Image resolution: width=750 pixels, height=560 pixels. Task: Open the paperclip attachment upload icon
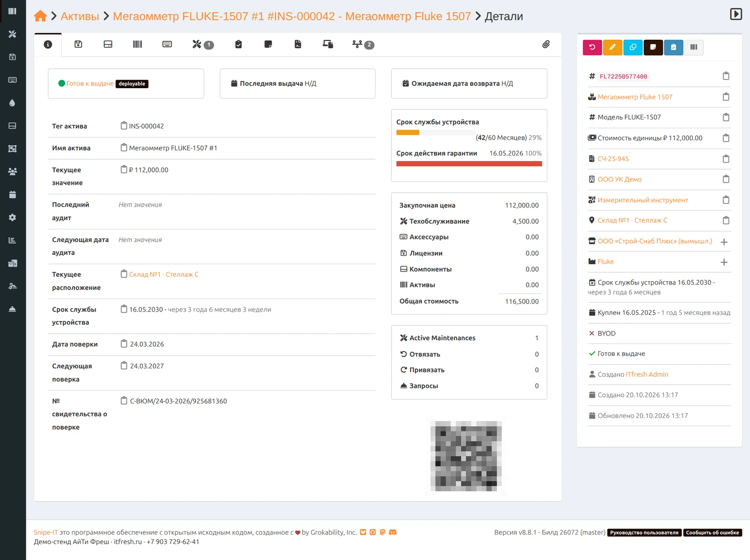[546, 45]
